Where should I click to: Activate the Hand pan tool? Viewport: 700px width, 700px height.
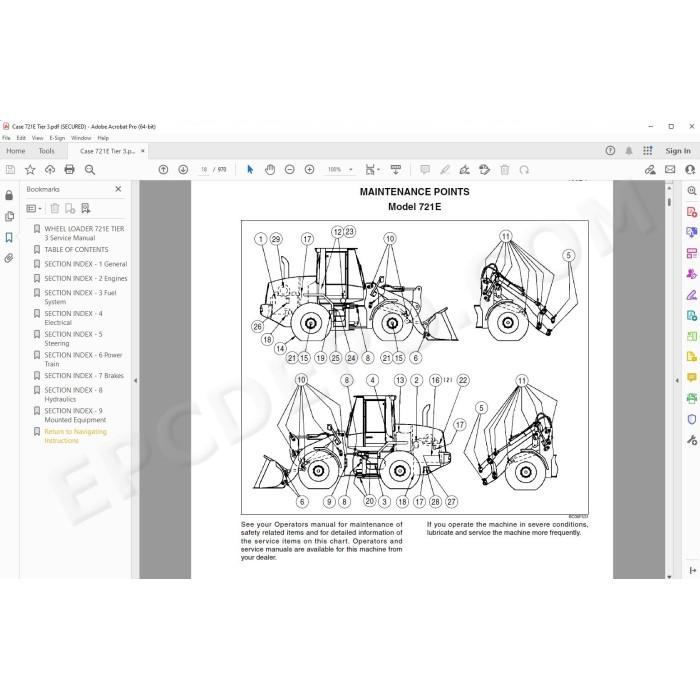coord(270,170)
